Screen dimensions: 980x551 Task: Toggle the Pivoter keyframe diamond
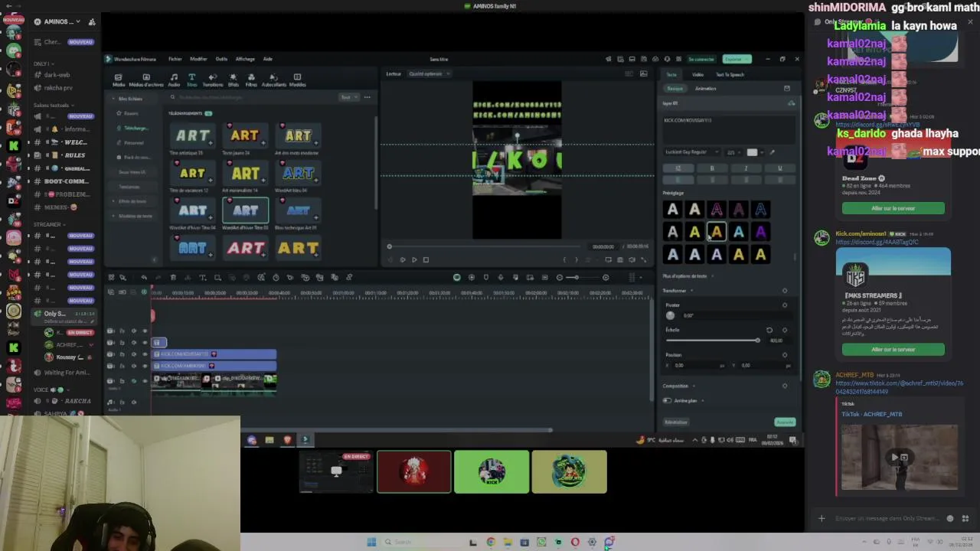pos(785,305)
